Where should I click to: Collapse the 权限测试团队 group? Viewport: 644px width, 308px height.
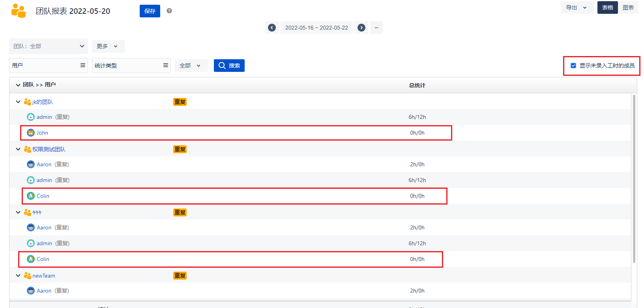coord(18,149)
